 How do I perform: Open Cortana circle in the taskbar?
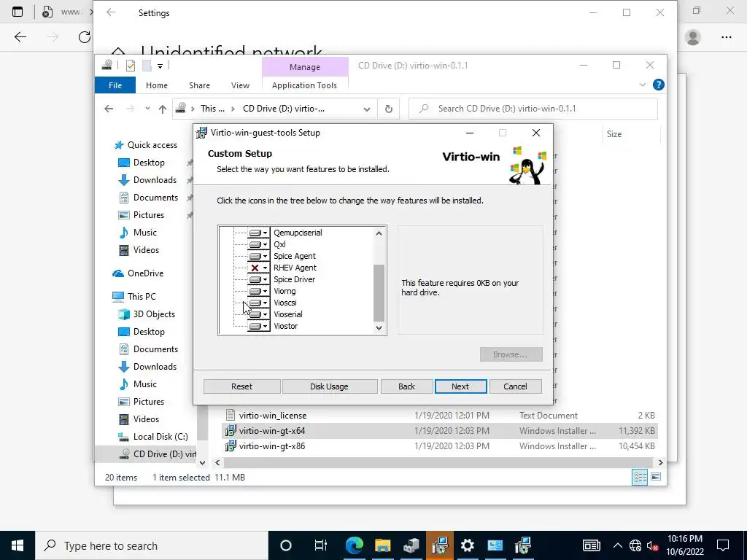[286, 545]
